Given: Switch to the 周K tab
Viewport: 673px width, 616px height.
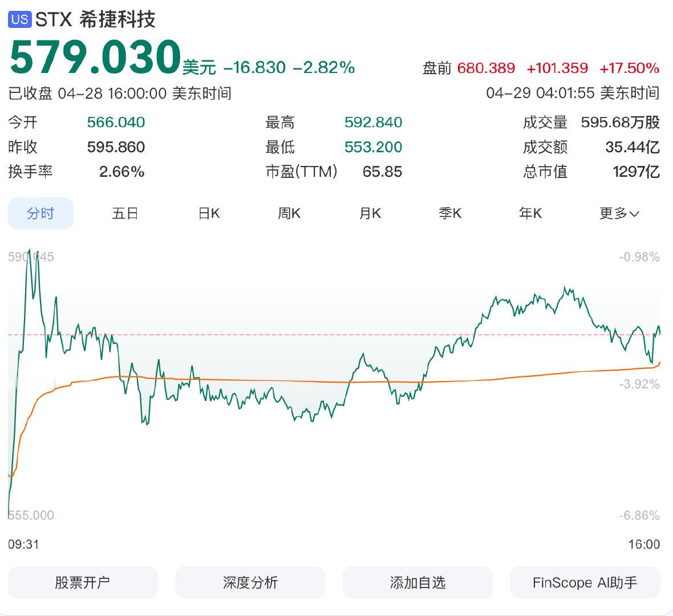Looking at the screenshot, I should point(290,213).
